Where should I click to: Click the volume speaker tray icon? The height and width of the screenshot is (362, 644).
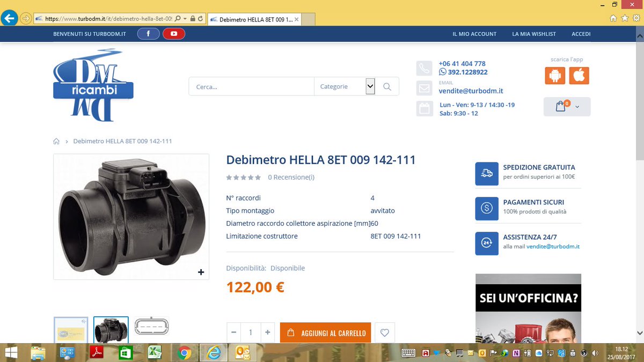pyautogui.click(x=595, y=353)
